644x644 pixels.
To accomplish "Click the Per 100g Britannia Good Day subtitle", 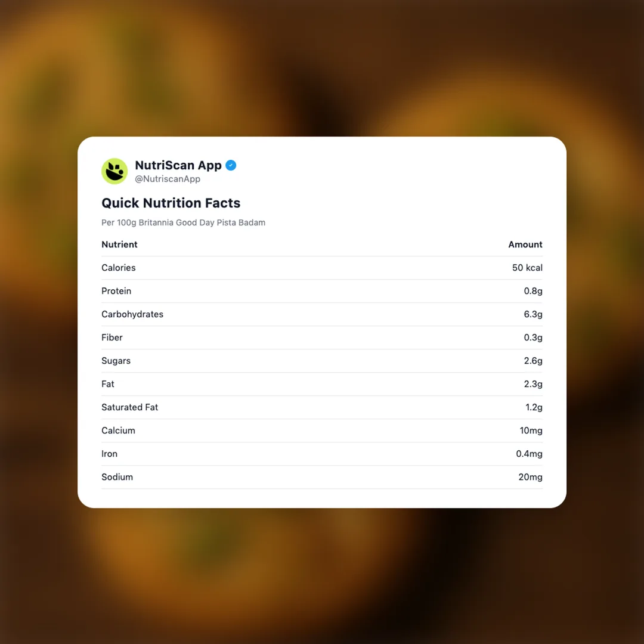I will pos(183,222).
